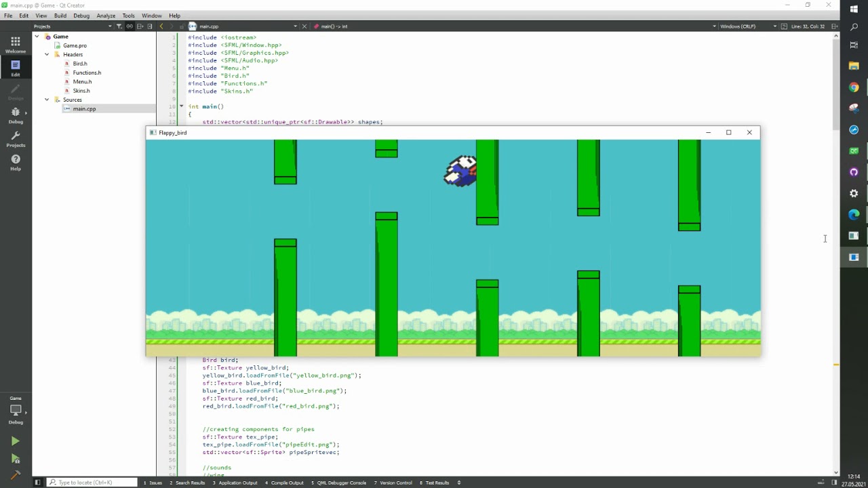Open Task View on taskbar
The width and height of the screenshot is (868, 488).
tap(854, 45)
